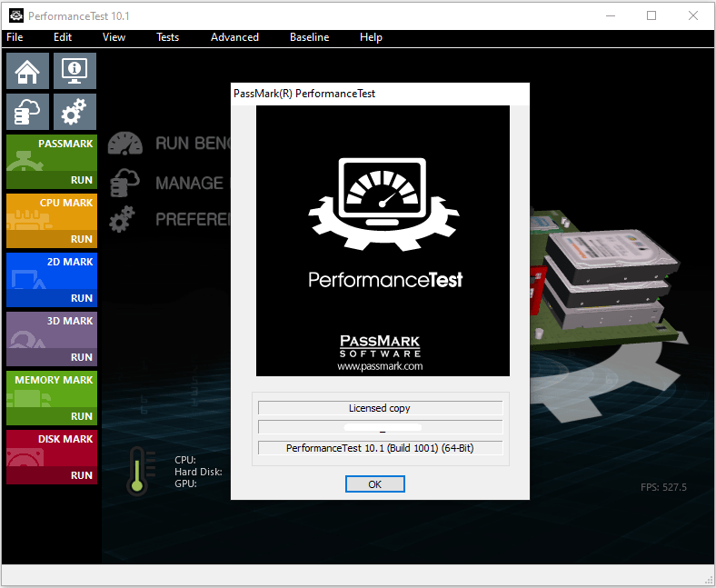This screenshot has height=588, width=716.
Task: Click the www.passmark.com link
Action: pos(380,366)
